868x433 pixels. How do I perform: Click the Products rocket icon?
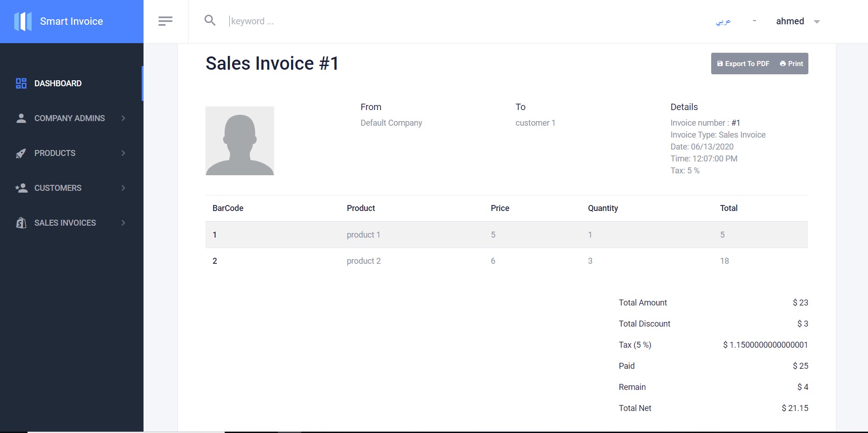tap(21, 153)
